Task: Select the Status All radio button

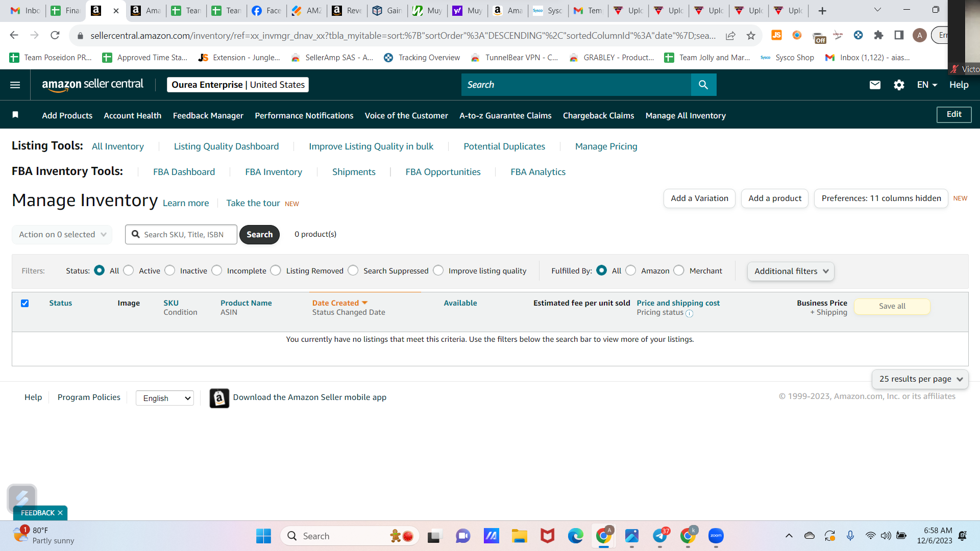Action: [x=100, y=270]
